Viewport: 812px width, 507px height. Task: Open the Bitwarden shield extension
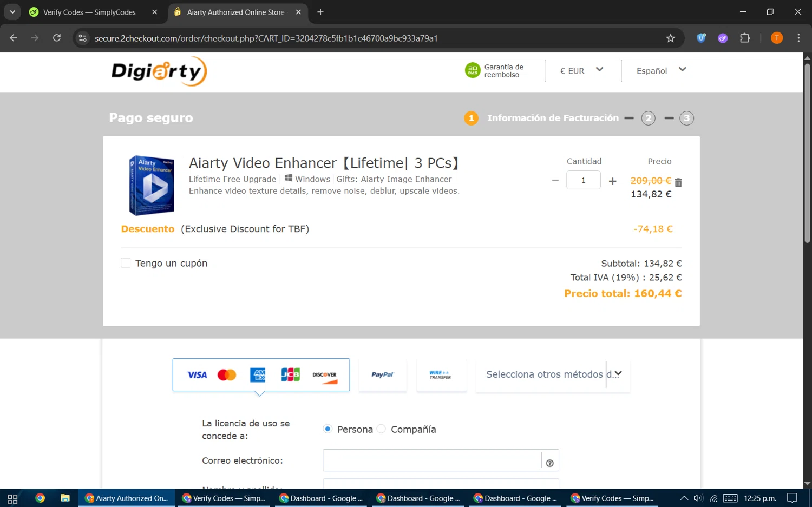[702, 38]
